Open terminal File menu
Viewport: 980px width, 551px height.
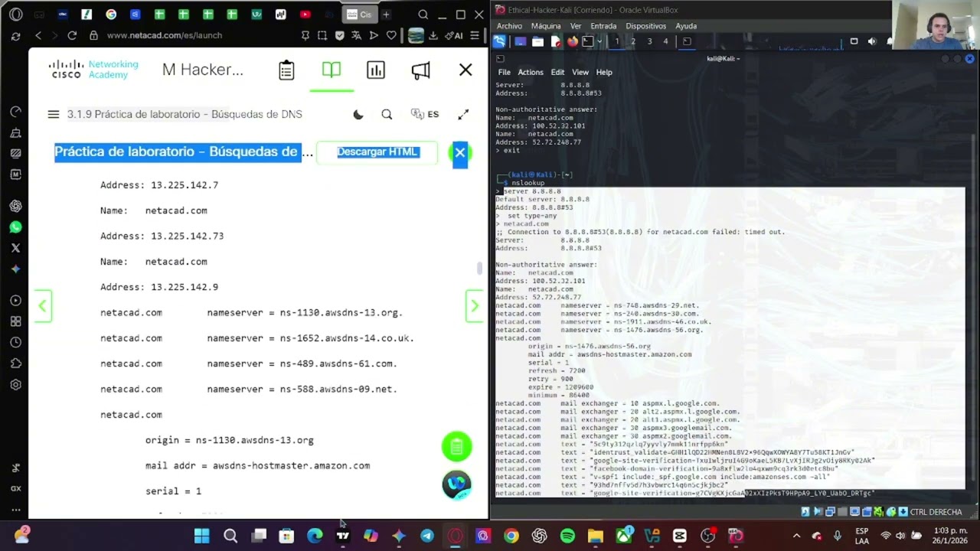504,72
